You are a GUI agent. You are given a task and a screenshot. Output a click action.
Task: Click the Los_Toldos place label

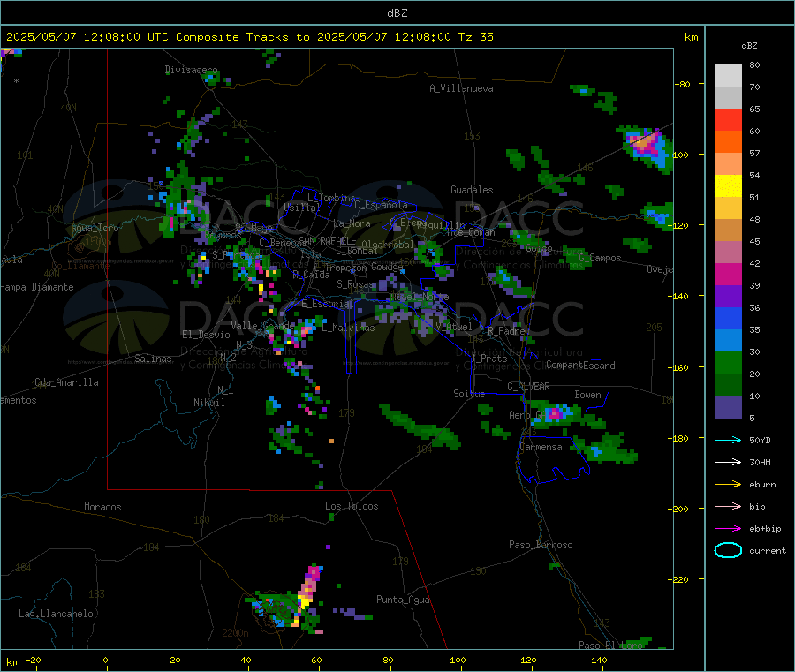pos(352,506)
